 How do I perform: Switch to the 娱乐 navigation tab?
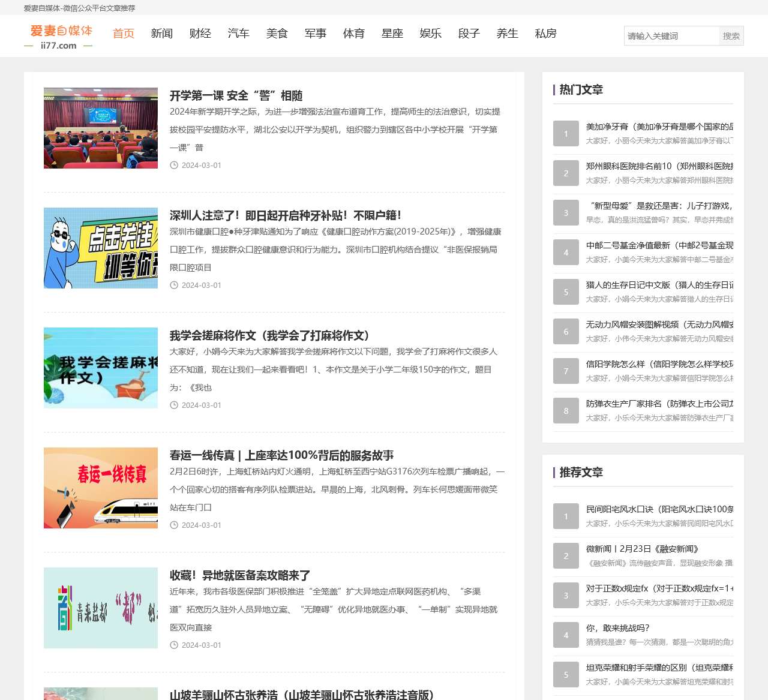click(431, 34)
